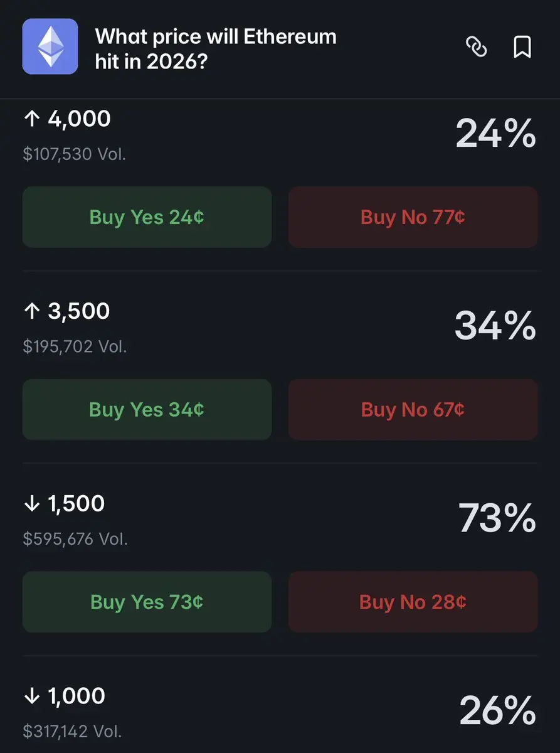Viewport: 560px width, 753px height.
Task: Open the ↑ 3,500 outcome row
Action: [280, 328]
